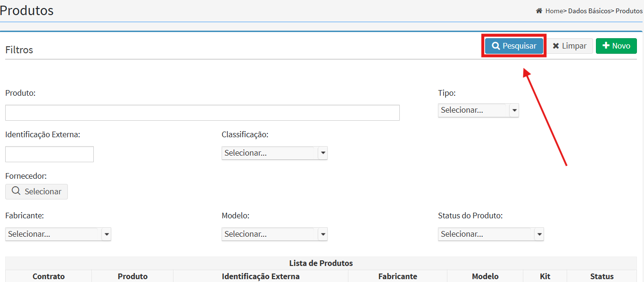The height and width of the screenshot is (282, 644).
Task: Click the magnifier icon in Fornecedor selector
Action: [16, 191]
